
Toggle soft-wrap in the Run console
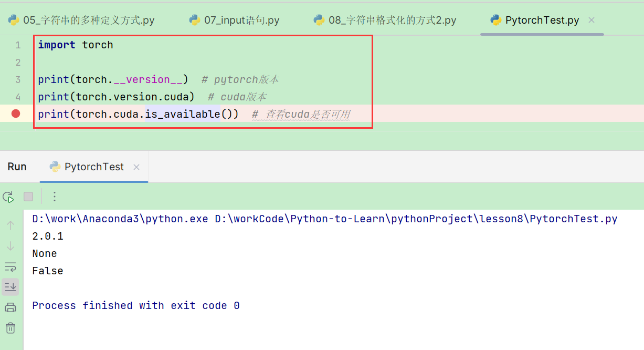pos(10,267)
